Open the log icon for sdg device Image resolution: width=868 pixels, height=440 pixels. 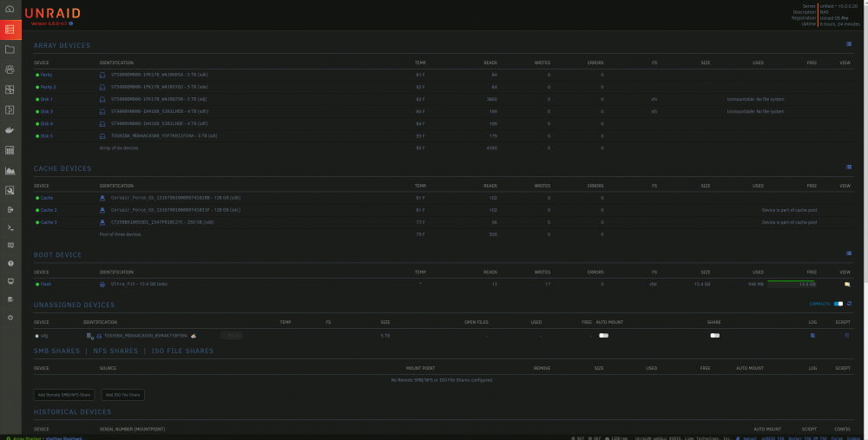[812, 335]
